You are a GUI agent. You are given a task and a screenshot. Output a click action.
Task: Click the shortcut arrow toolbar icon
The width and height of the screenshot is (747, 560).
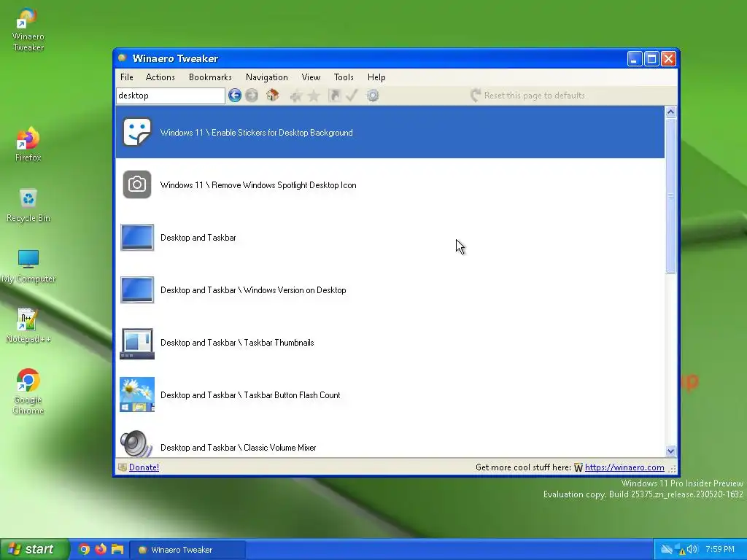point(334,96)
